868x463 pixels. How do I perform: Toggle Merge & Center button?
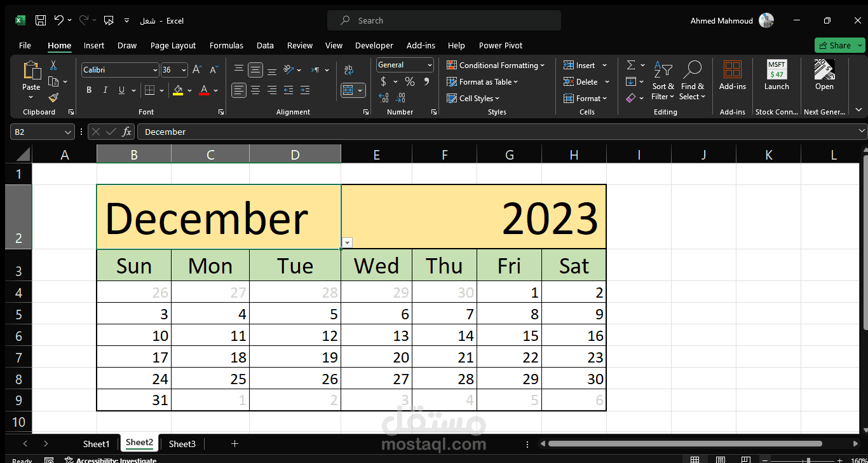point(349,90)
